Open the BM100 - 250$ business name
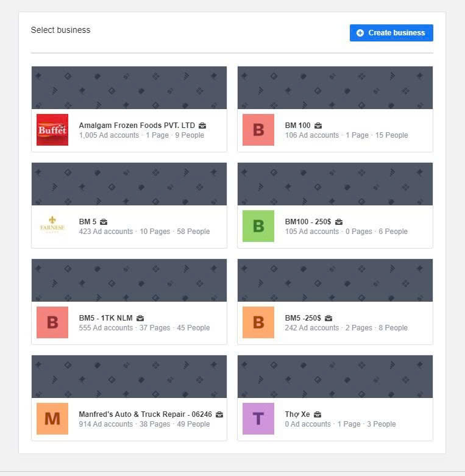465x476 pixels. (x=308, y=222)
